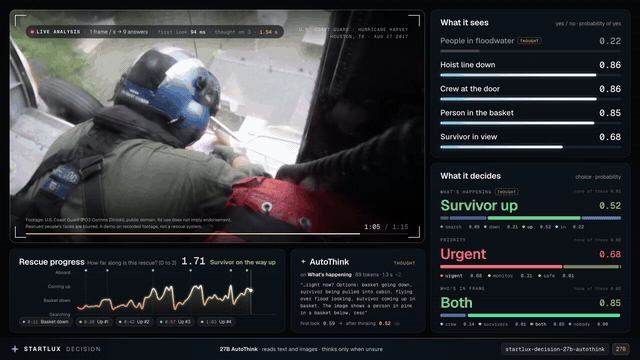Click the THOUGHT label in the AutoThink panel
The height and width of the screenshot is (360, 640).
pos(404,263)
